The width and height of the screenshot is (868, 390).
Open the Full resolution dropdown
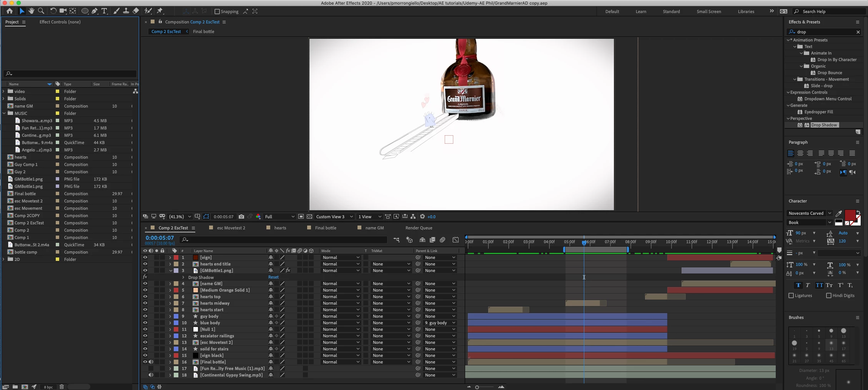[279, 217]
